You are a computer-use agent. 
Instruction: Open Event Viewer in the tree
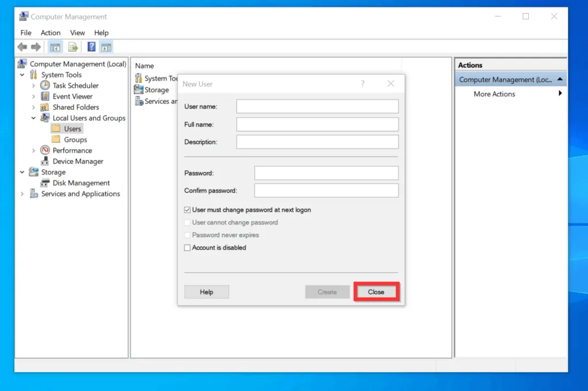pyautogui.click(x=72, y=96)
